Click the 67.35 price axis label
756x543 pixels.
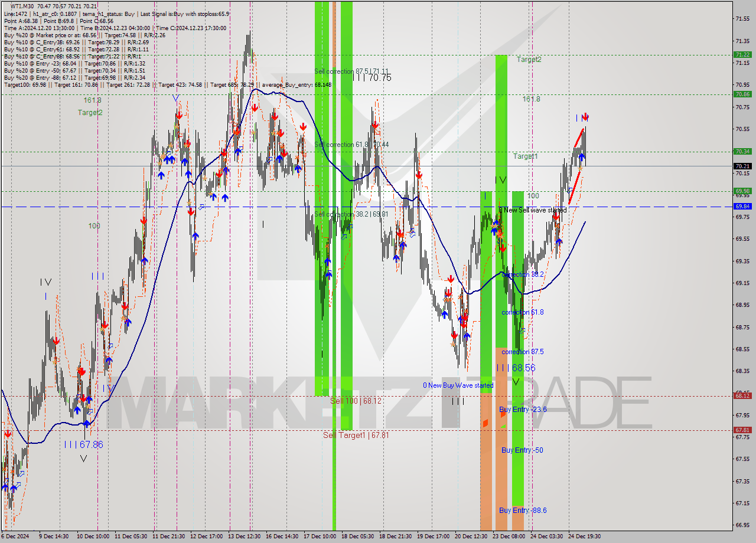tap(742, 481)
